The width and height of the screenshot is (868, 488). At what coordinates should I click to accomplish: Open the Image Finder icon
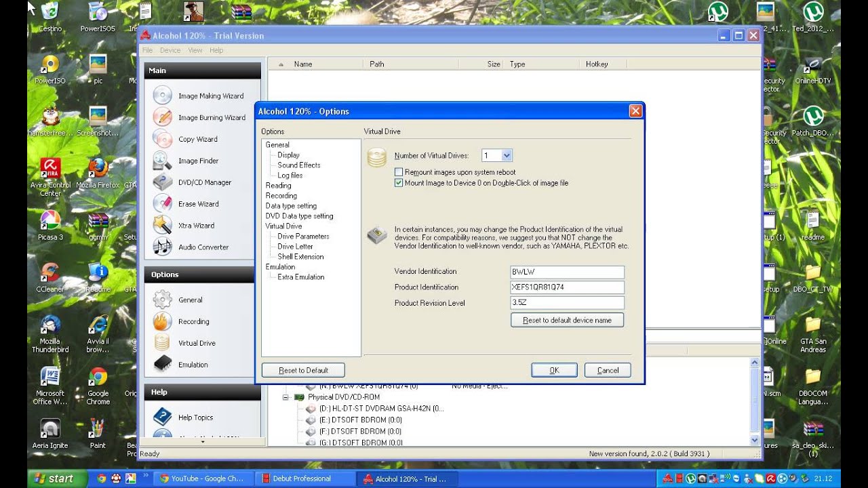click(x=163, y=161)
